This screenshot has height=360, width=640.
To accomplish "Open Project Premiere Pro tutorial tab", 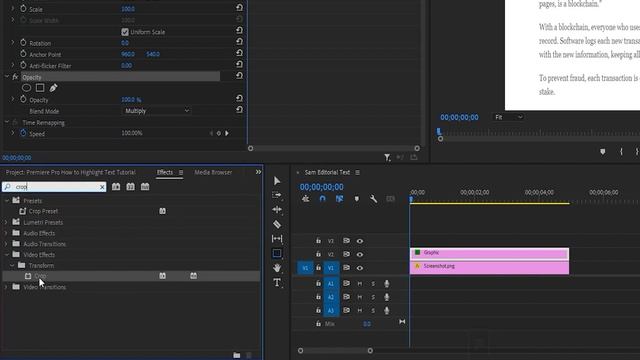I will tap(71, 172).
